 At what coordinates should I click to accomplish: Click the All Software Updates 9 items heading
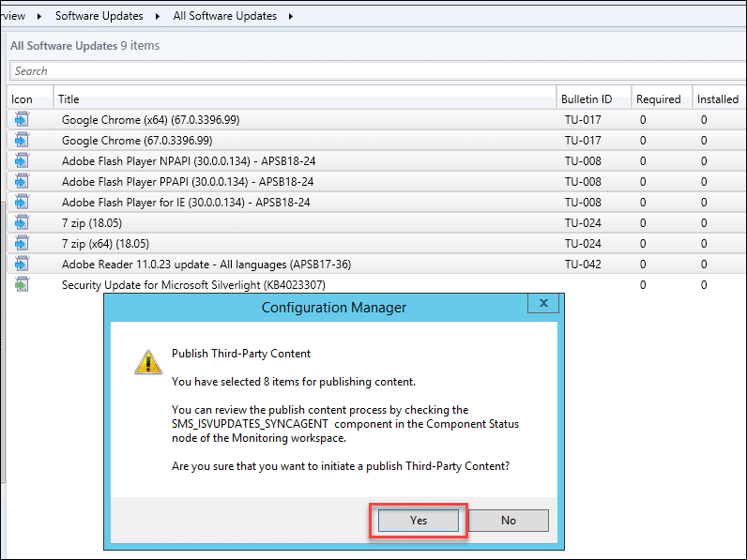(x=84, y=46)
